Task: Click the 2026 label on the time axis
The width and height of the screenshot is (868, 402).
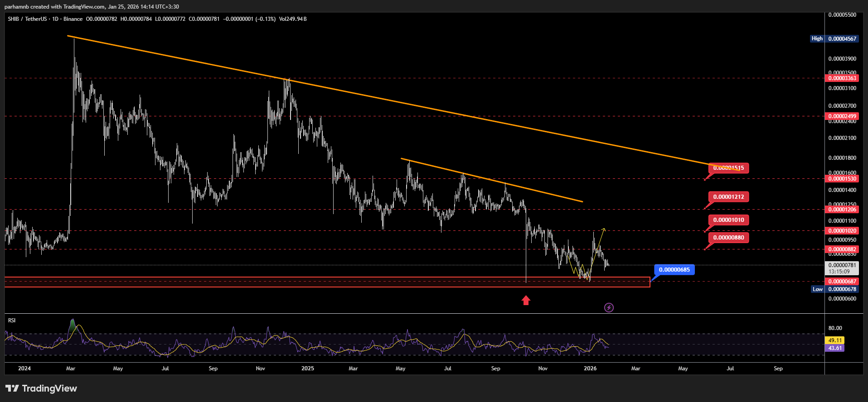Action: click(x=590, y=368)
